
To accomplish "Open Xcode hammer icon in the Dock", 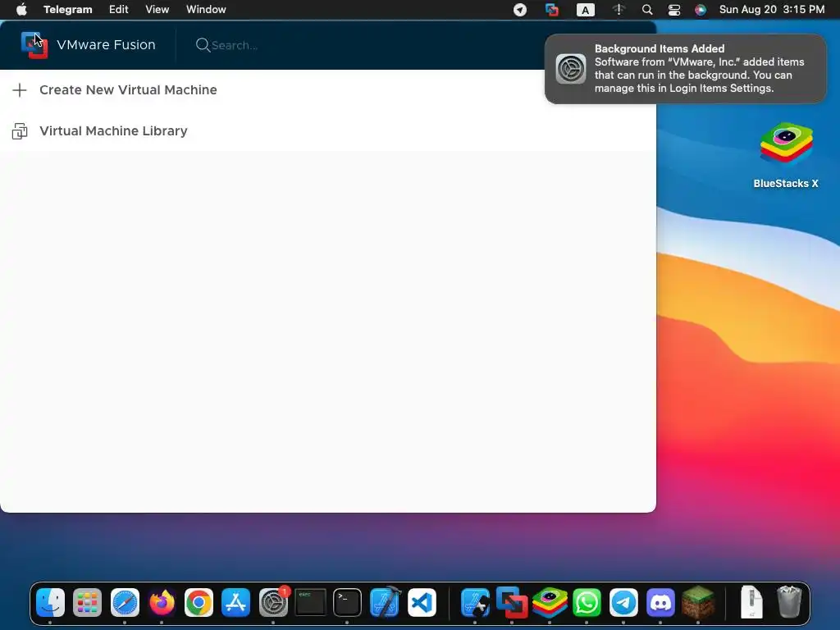I will point(385,601).
